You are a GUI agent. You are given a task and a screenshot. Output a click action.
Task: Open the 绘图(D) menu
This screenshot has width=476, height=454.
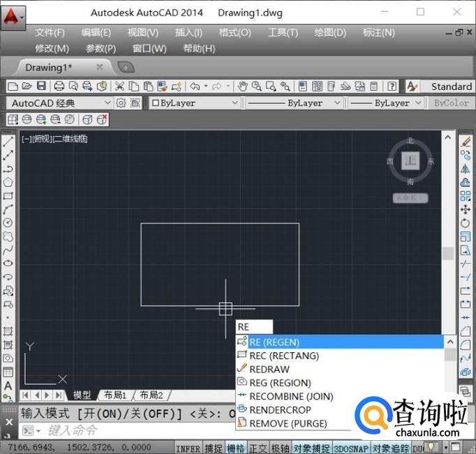coord(330,32)
